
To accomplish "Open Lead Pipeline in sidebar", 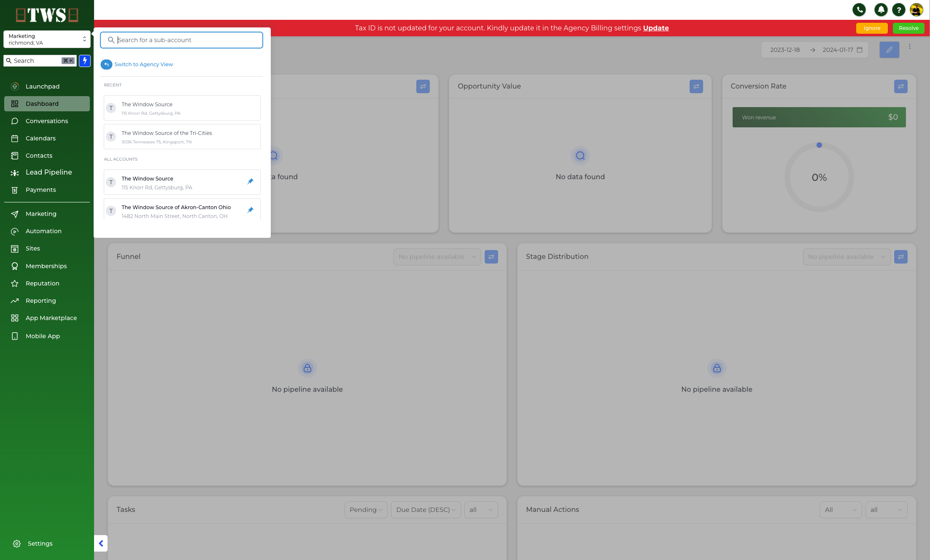I will pyautogui.click(x=47, y=172).
